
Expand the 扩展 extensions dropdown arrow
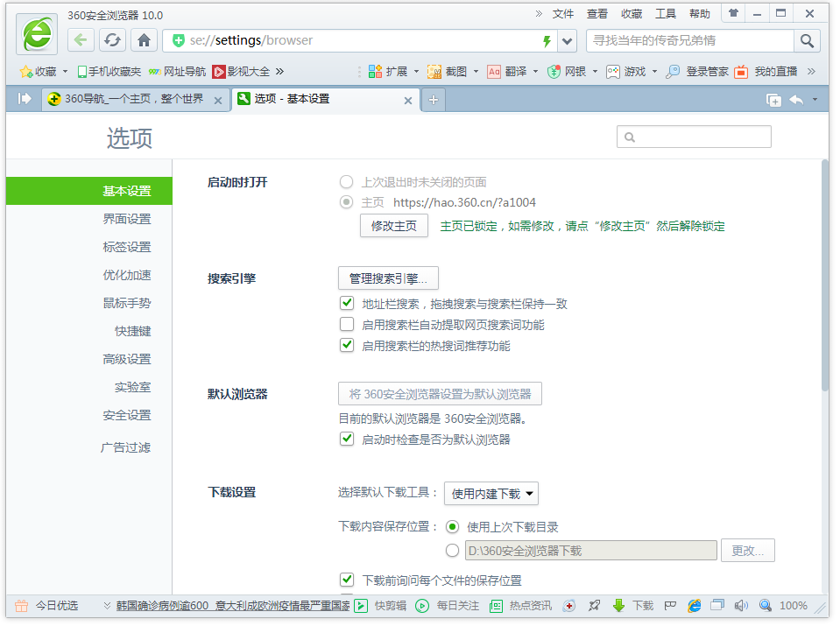pyautogui.click(x=416, y=72)
